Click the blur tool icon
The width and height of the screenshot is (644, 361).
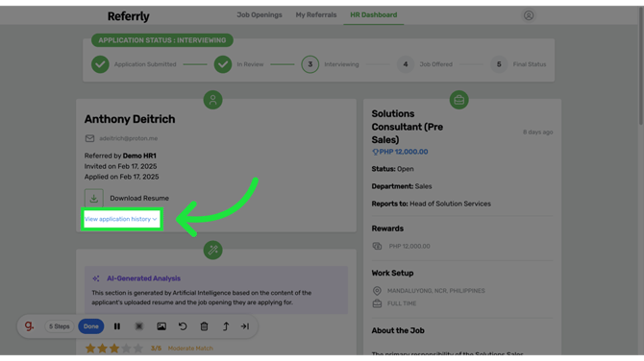click(138, 326)
